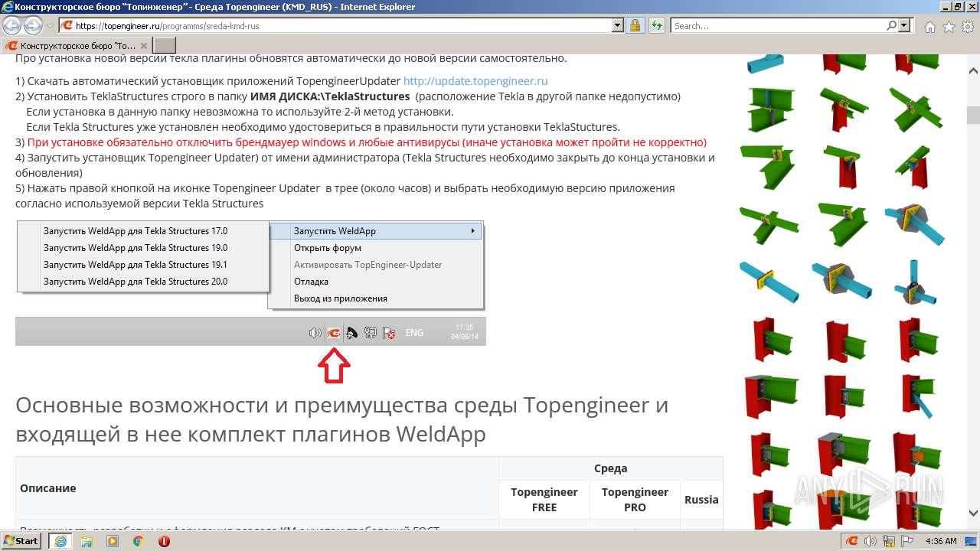
Task: Focus the Search... box
Action: tap(777, 26)
